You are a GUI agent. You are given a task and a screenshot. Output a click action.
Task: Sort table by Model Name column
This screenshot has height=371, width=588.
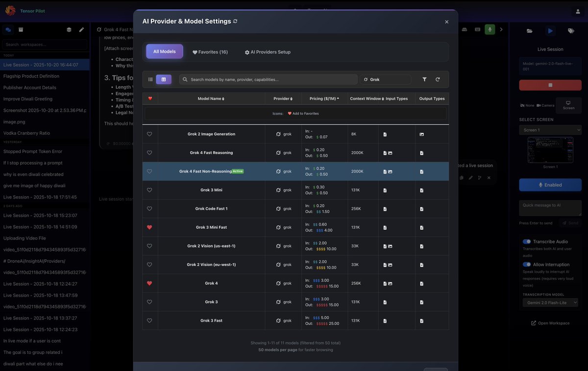click(211, 99)
